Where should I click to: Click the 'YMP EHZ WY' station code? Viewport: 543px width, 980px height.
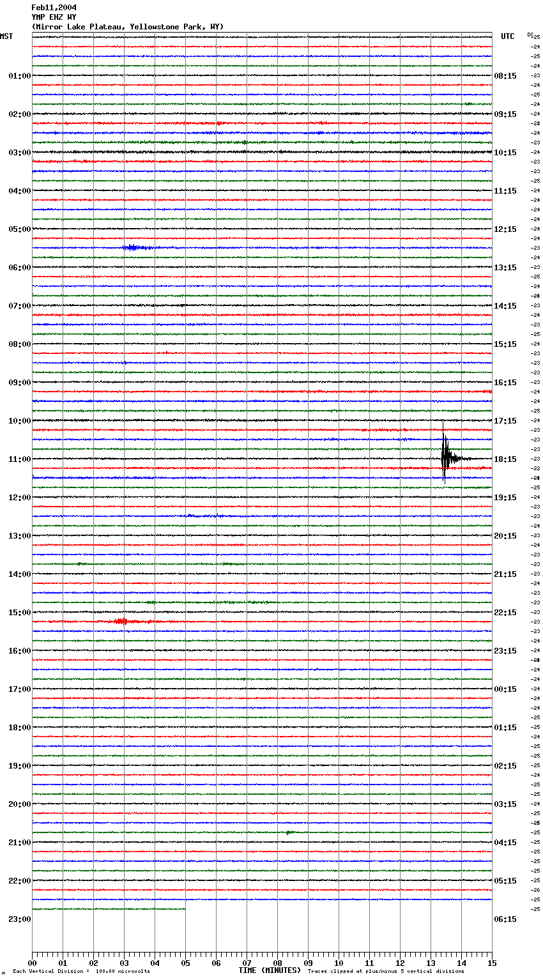[x=54, y=17]
